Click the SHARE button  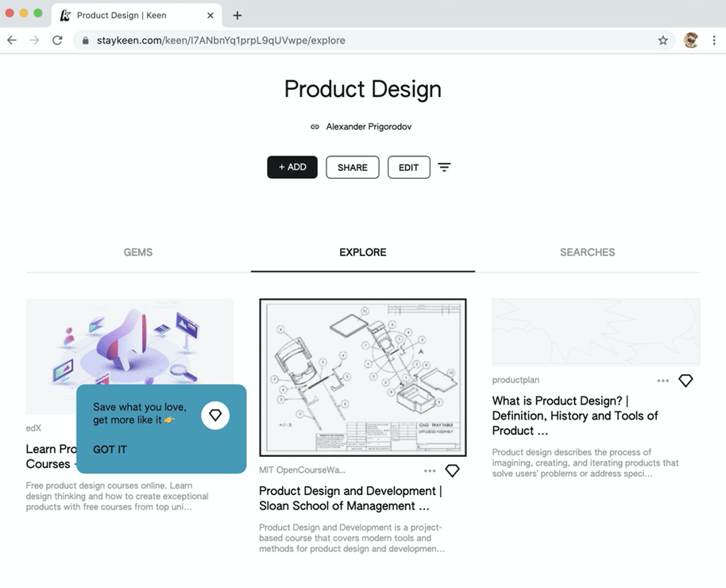pos(353,168)
